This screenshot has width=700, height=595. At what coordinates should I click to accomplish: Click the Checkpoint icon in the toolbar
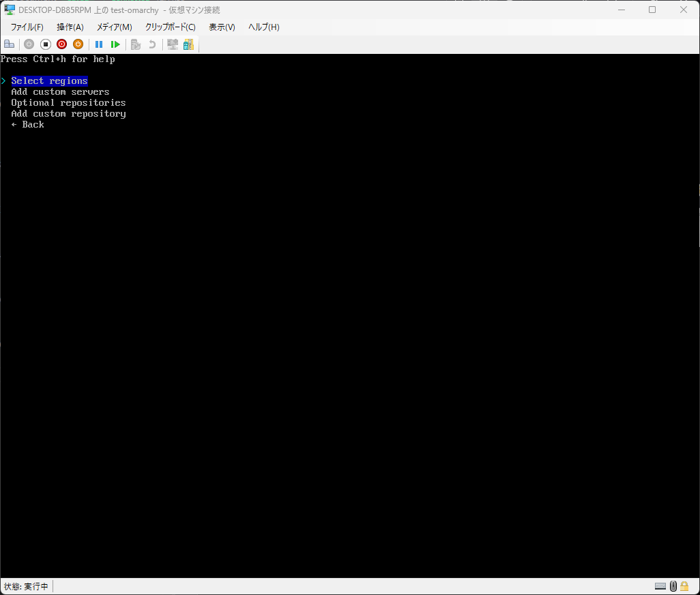(136, 44)
